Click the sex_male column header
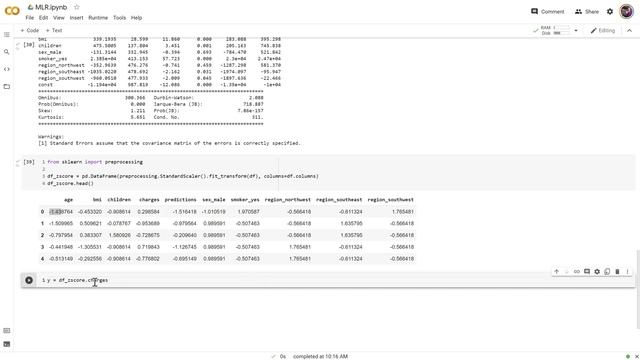The image size is (640, 360). click(214, 200)
